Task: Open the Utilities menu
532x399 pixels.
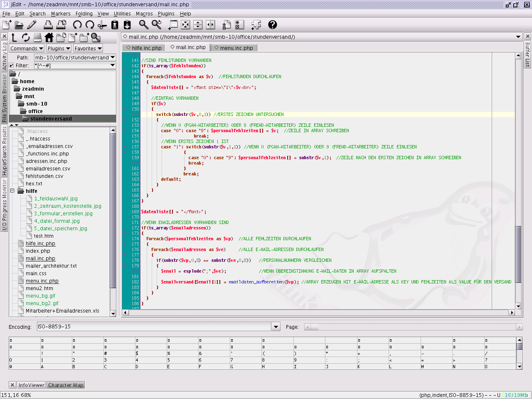Action: (122, 14)
